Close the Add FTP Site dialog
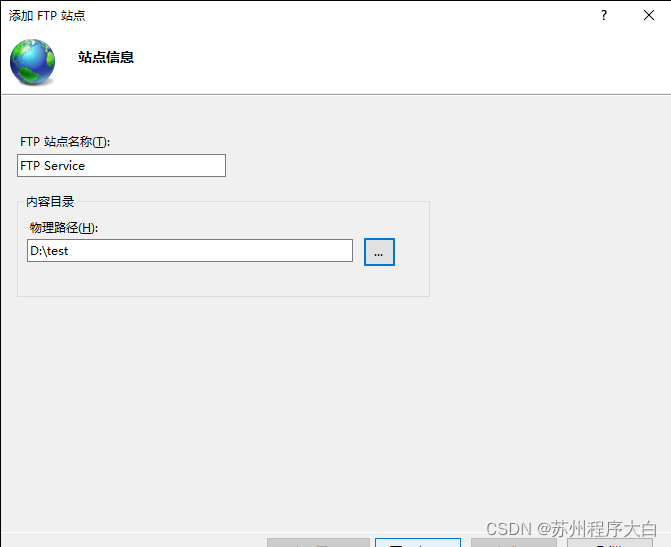The image size is (671, 547). point(649,15)
